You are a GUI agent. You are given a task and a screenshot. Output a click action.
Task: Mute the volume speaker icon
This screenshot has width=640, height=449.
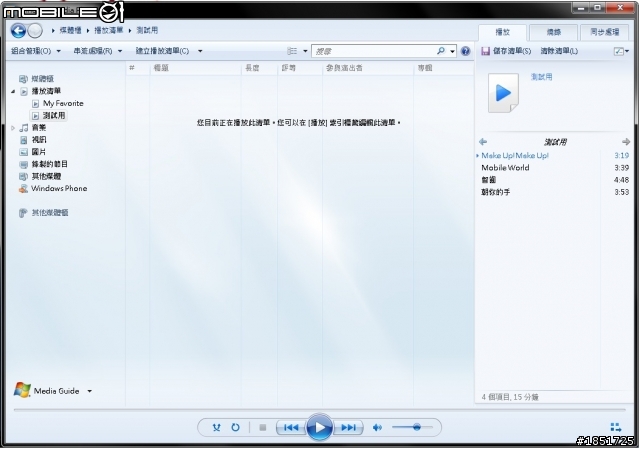click(377, 427)
